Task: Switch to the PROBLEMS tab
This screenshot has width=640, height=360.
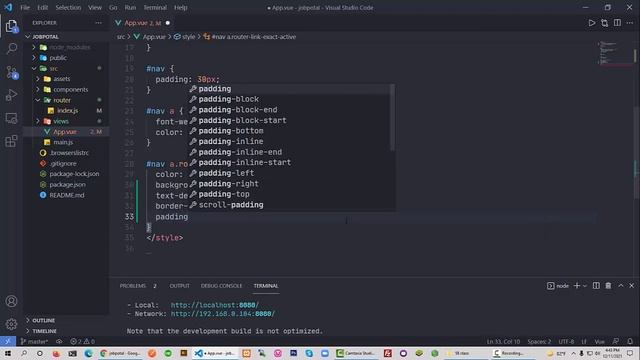Action: [x=133, y=286]
